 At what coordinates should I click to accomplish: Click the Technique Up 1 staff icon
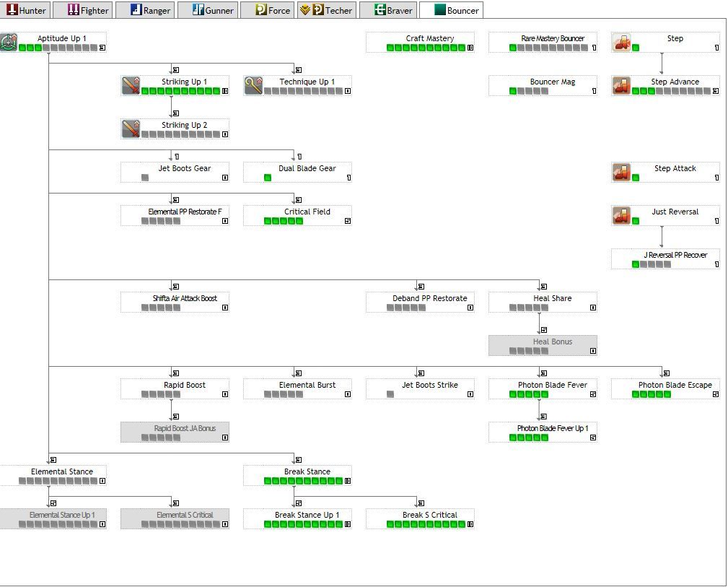pyautogui.click(x=253, y=86)
